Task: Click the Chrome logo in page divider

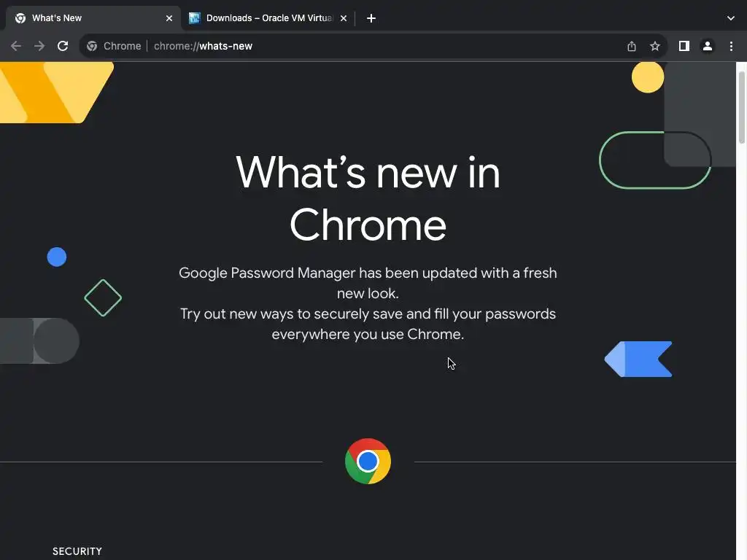Action: point(368,462)
